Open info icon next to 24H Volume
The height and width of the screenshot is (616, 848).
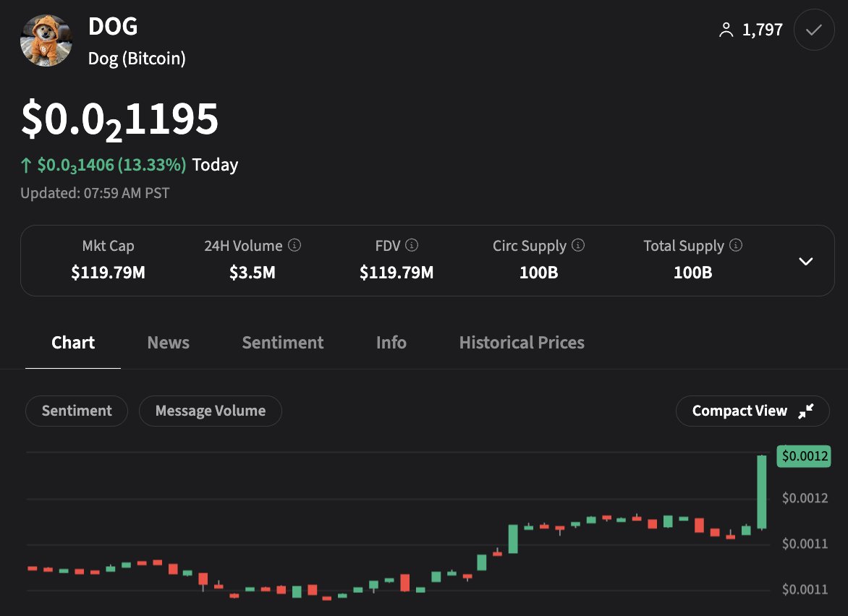(x=294, y=245)
